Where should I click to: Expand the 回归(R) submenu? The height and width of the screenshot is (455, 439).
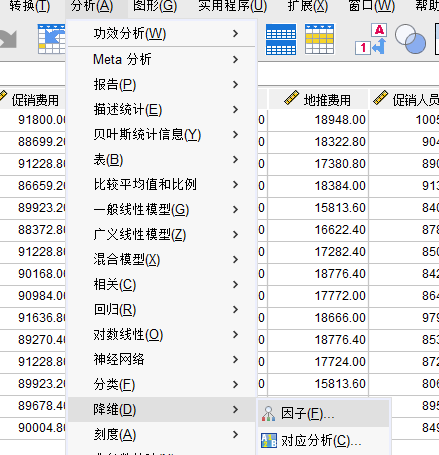pos(162,310)
